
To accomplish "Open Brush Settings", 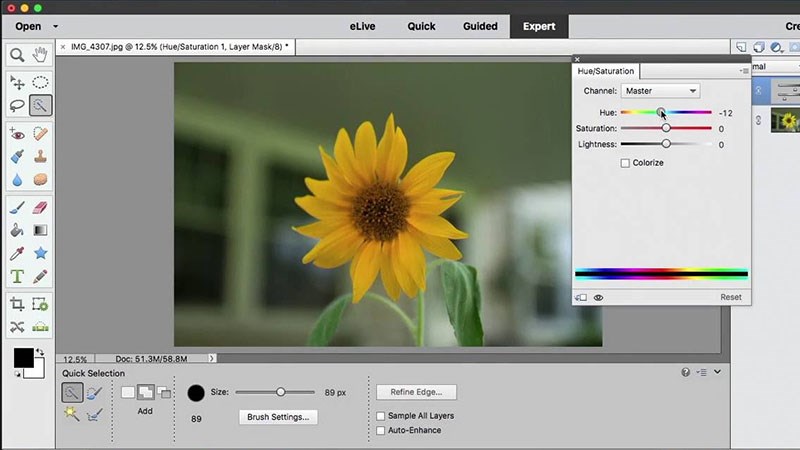I will [278, 417].
